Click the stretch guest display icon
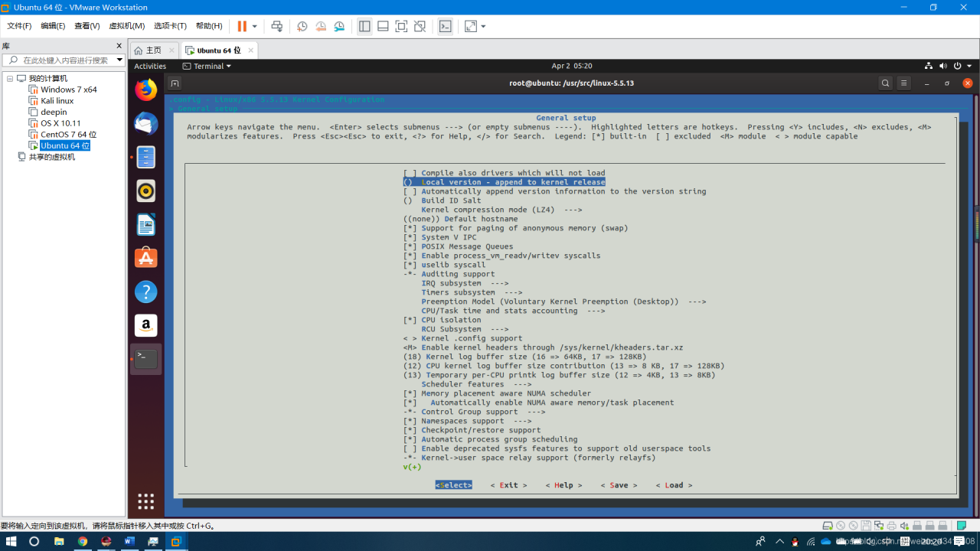 click(x=470, y=26)
